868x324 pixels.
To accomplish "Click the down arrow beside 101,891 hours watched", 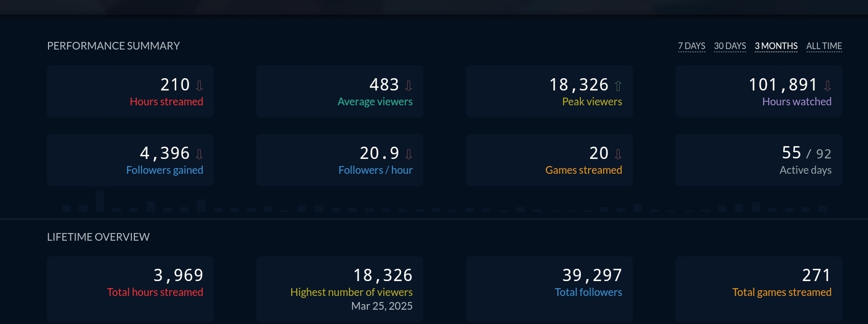I will pos(828,86).
